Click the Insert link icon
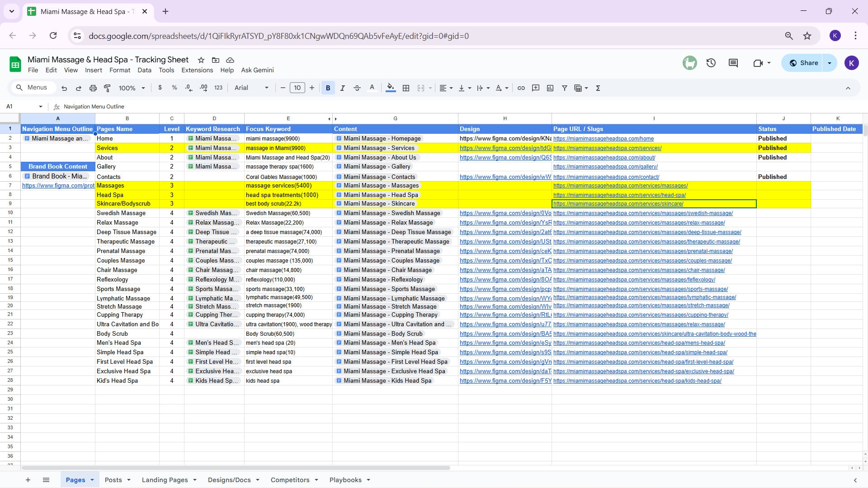The image size is (868, 488). click(521, 88)
